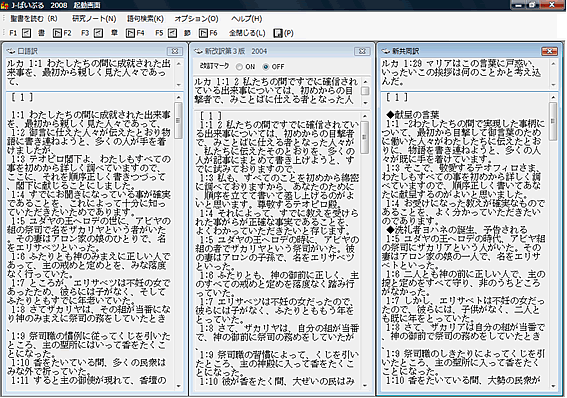Screen dimensions: 567x398
Task: Click the 新共同訳 window title icon
Action: coord(385,51)
